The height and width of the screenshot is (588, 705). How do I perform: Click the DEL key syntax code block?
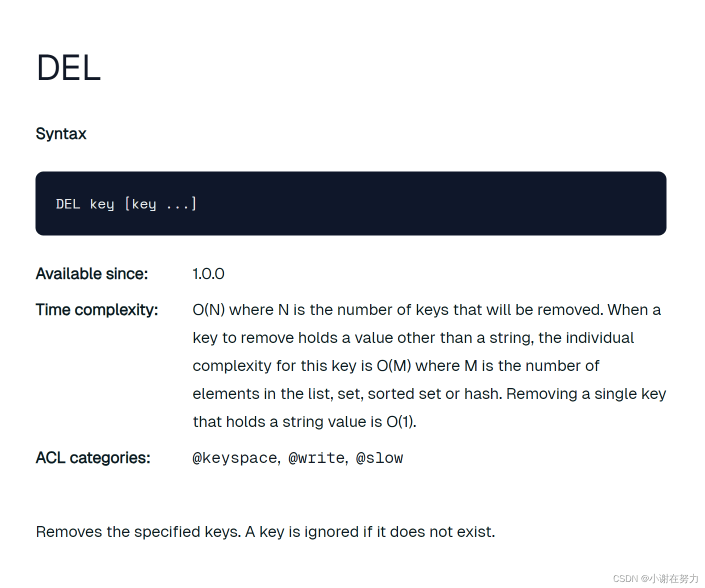click(x=350, y=203)
